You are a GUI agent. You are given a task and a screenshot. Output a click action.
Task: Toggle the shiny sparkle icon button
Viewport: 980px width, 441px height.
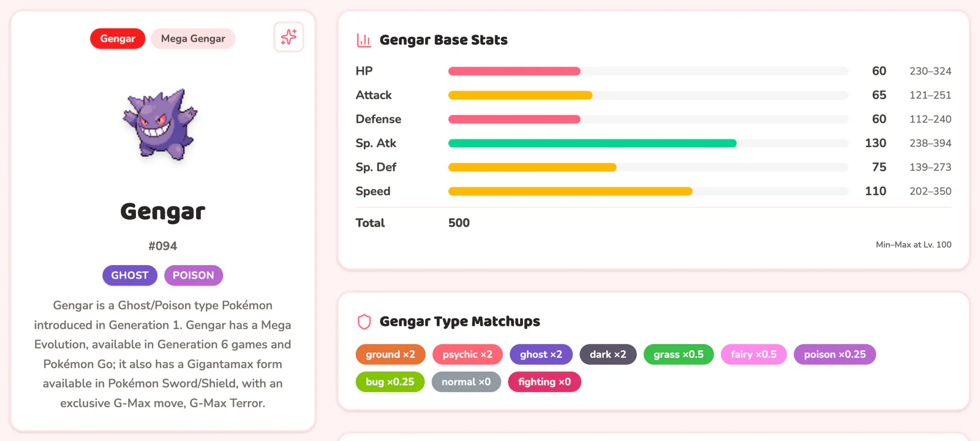(288, 37)
